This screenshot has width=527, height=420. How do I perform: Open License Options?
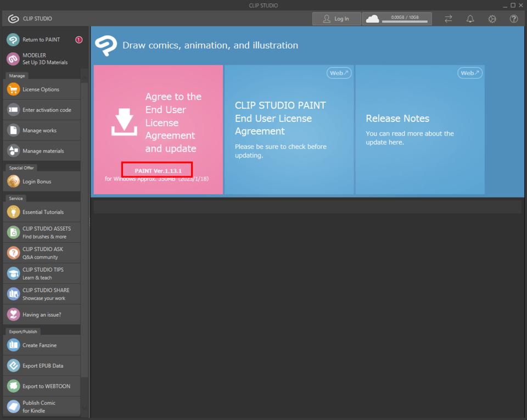(x=41, y=89)
